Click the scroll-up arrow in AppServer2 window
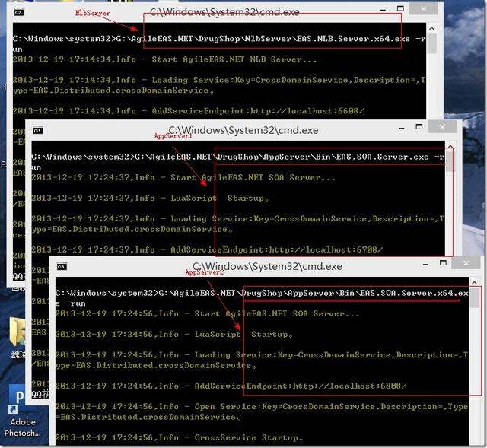 click(474, 282)
